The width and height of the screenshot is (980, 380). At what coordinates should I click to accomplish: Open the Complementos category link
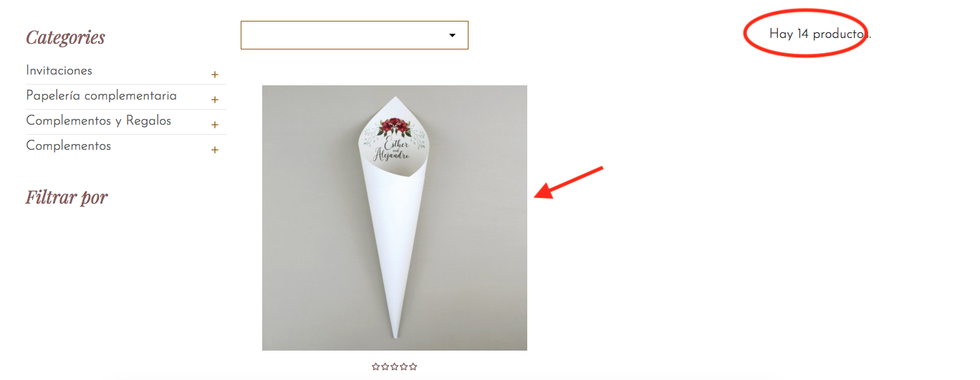point(69,146)
